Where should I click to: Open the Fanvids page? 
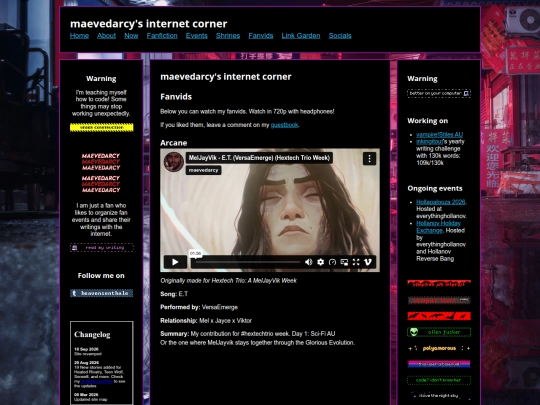tap(261, 36)
